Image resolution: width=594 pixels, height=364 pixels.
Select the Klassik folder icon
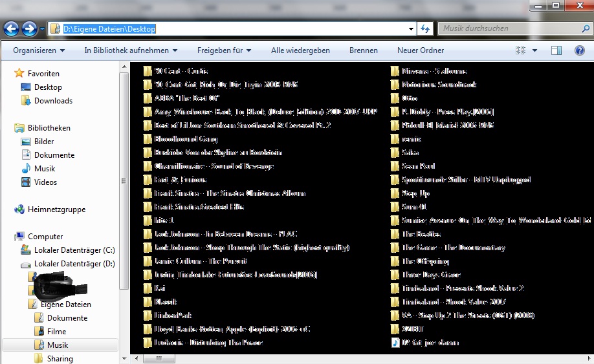point(148,302)
